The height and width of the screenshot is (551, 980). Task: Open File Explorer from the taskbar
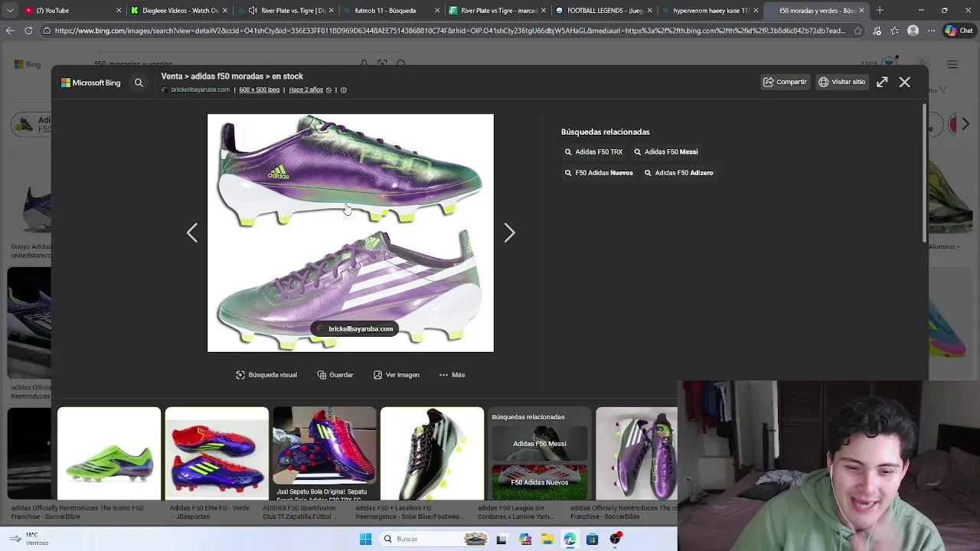coord(547,540)
